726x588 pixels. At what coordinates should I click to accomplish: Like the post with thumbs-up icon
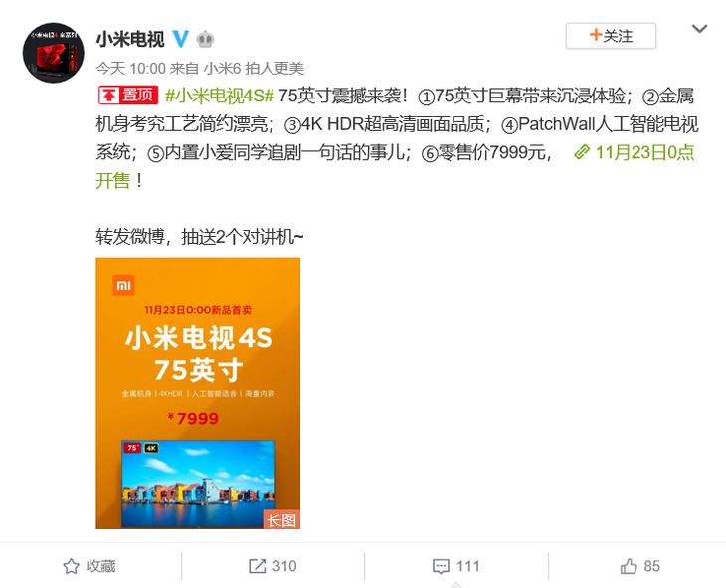[x=629, y=566]
